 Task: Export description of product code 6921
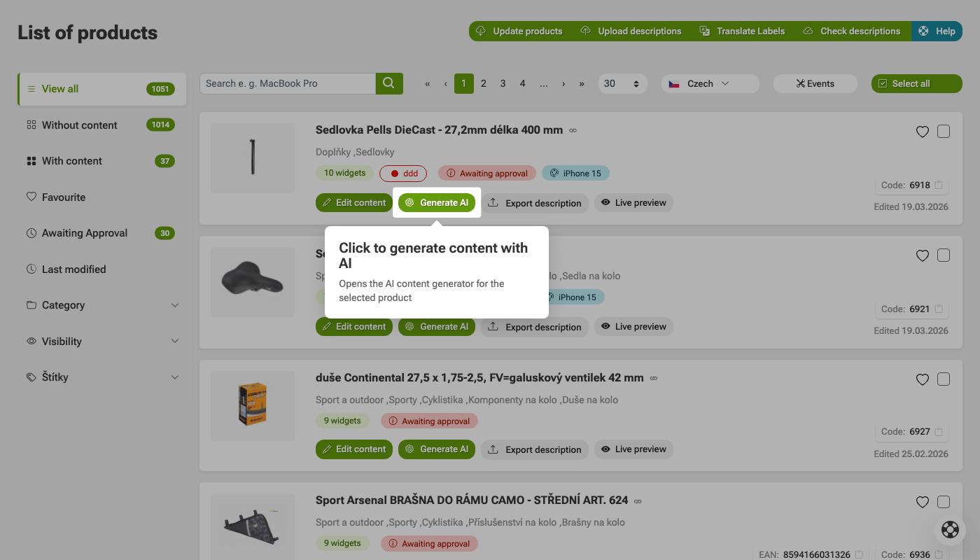(535, 327)
